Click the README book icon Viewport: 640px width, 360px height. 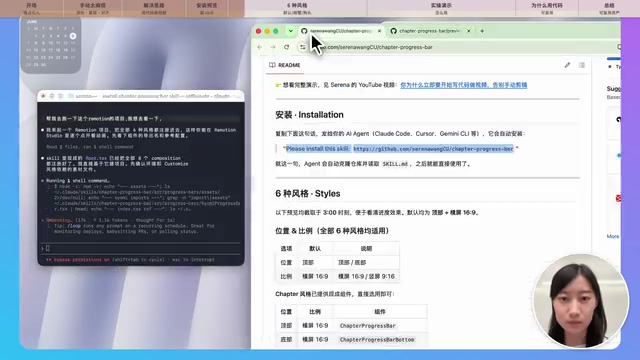click(x=272, y=65)
